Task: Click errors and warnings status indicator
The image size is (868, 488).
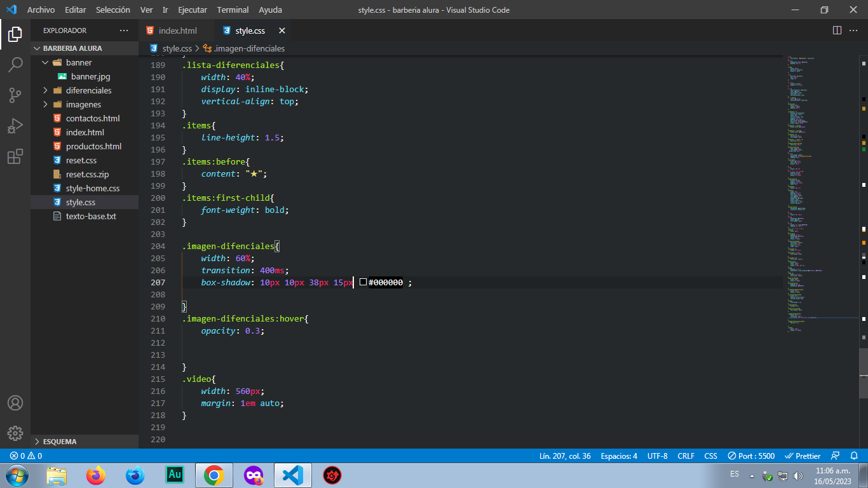Action: click(x=26, y=456)
